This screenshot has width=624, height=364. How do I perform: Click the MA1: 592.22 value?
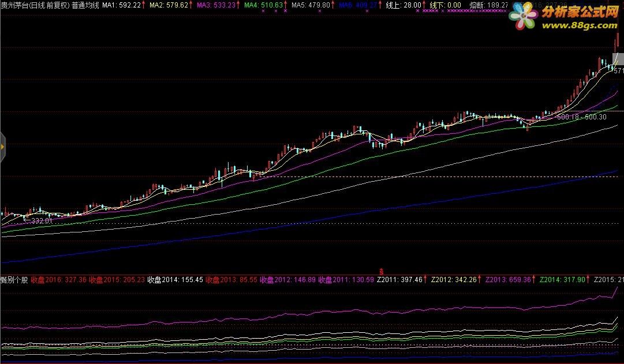click(122, 5)
